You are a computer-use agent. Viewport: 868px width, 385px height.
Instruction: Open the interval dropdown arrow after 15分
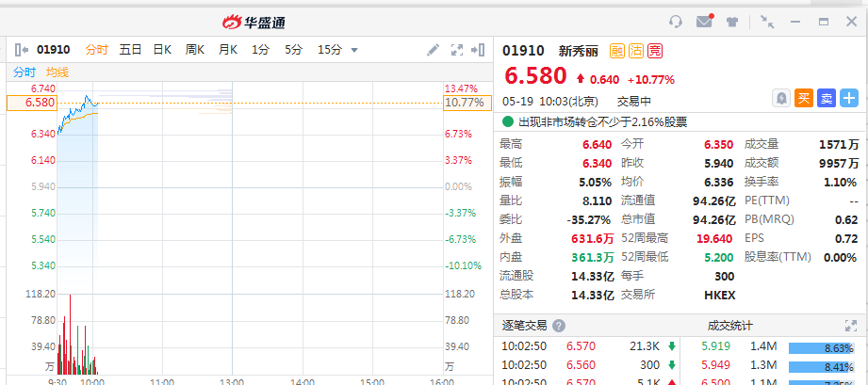click(x=354, y=50)
